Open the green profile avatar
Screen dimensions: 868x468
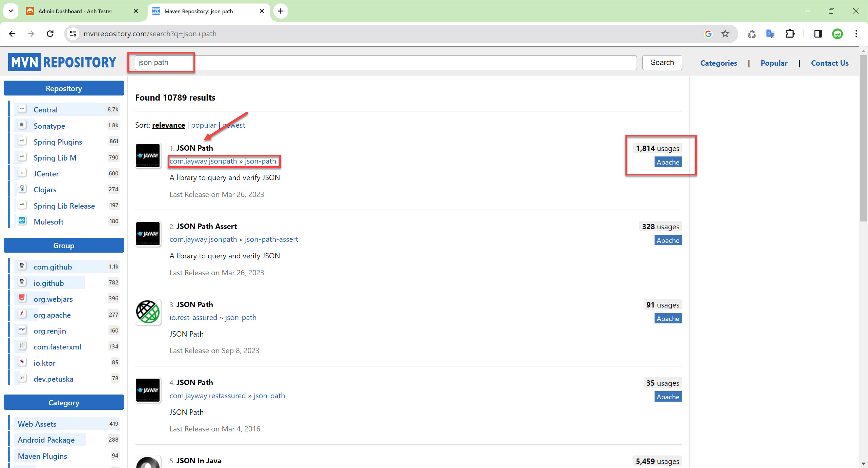click(x=837, y=34)
